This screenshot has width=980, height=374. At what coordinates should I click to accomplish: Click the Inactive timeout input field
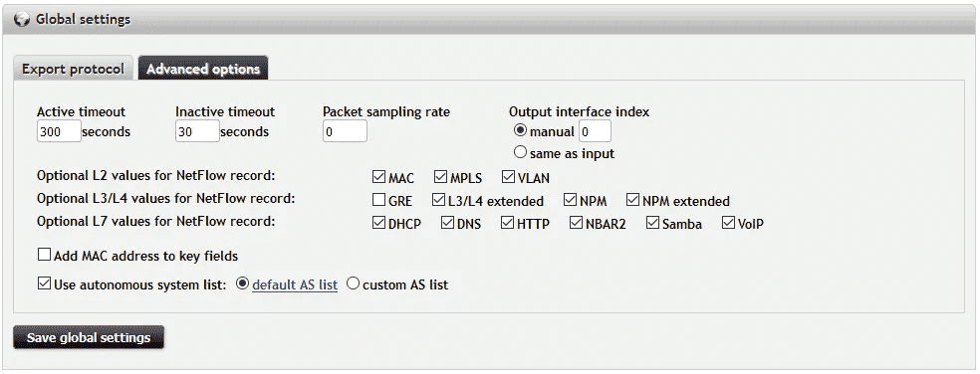pyautogui.click(x=197, y=131)
